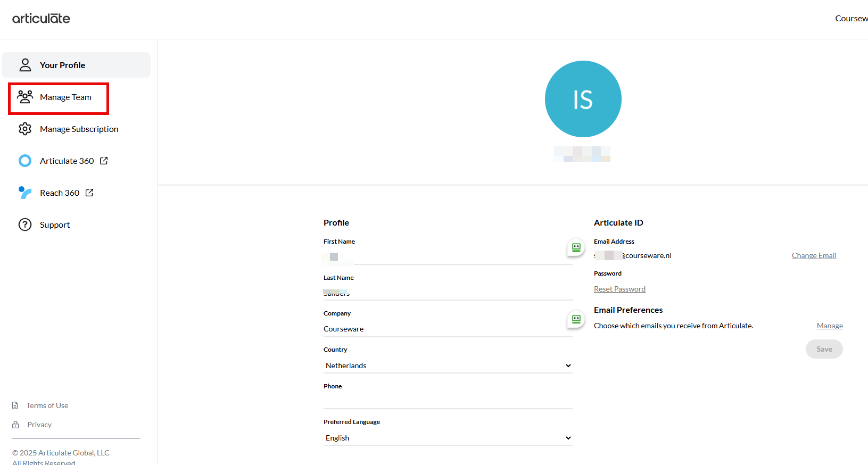868x465 pixels.
Task: Click the Manage Team people icon
Action: coord(25,97)
